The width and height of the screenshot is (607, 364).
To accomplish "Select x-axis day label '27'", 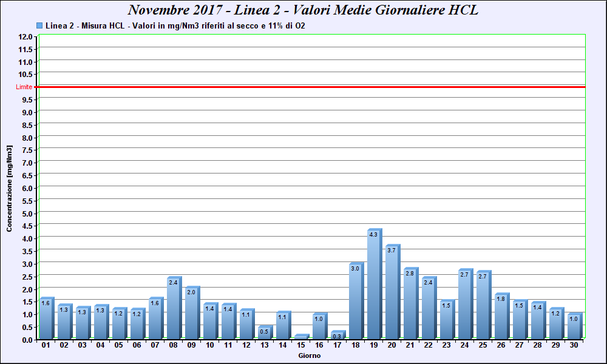I will pos(519,345).
